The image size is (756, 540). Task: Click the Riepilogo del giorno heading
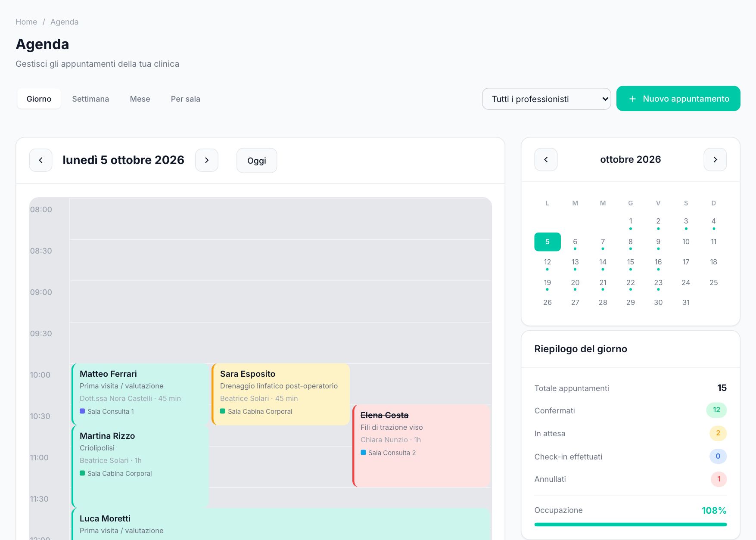click(581, 349)
